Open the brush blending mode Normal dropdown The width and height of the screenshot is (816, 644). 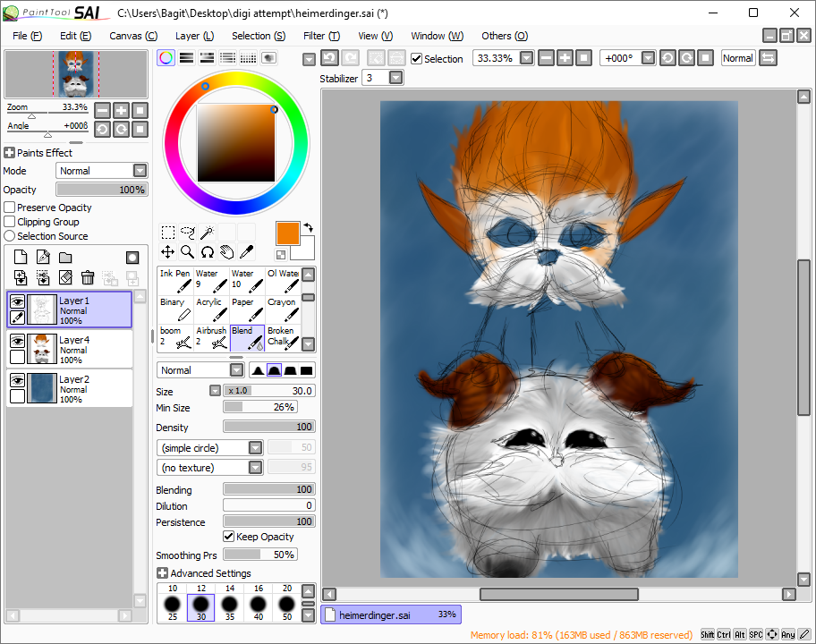(237, 370)
